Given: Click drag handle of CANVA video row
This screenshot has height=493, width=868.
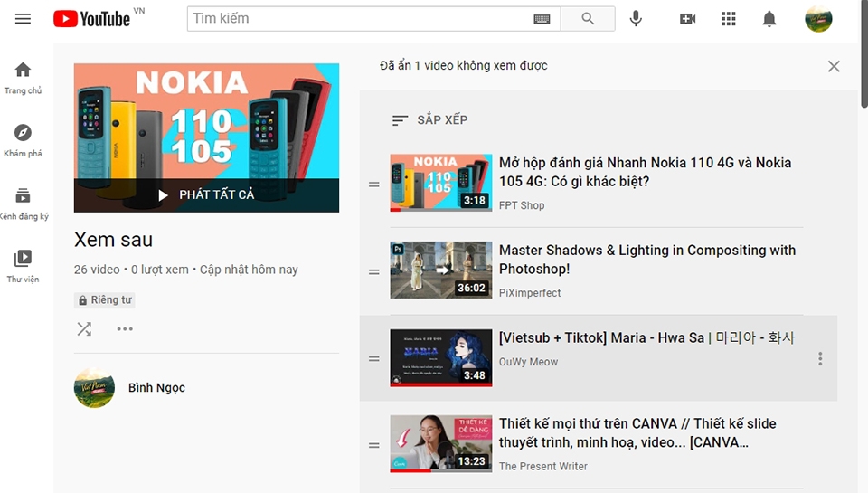Looking at the screenshot, I should [x=374, y=445].
